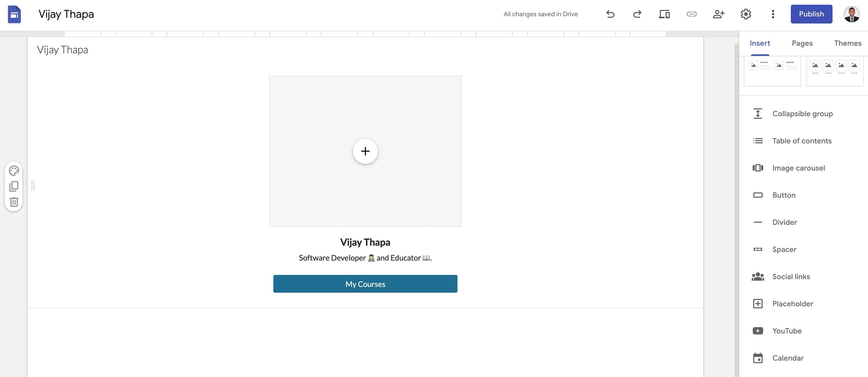The image size is (868, 377).
Task: Redo the last action
Action: (637, 14)
